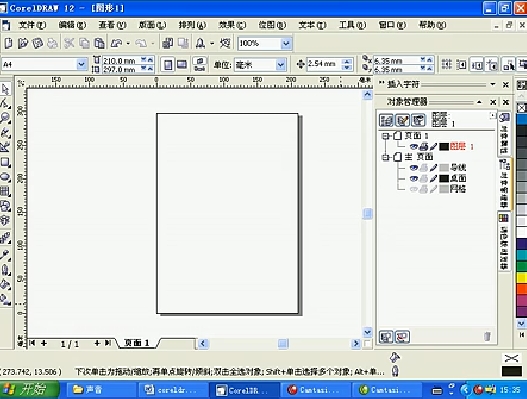Select the Rectangle tool

[x=6, y=162]
